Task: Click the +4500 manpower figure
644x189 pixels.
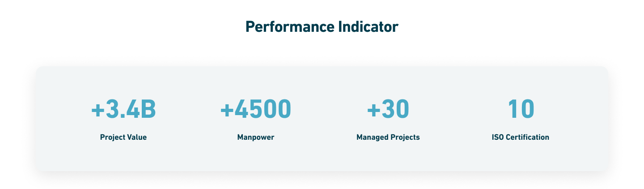Action: (256, 109)
